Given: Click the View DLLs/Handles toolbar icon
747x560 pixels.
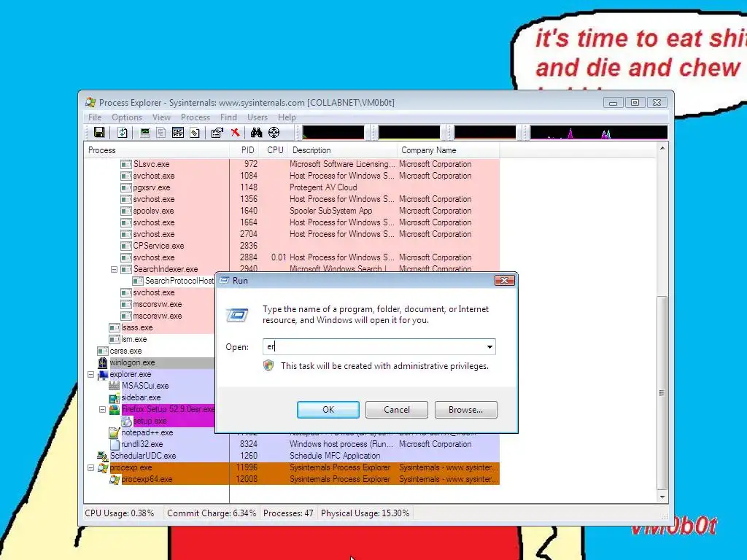Looking at the screenshot, I should [x=195, y=133].
